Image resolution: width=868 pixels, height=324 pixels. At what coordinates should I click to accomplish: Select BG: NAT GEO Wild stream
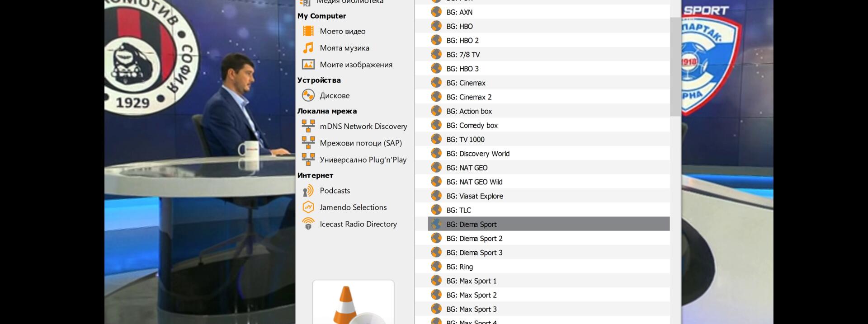474,182
